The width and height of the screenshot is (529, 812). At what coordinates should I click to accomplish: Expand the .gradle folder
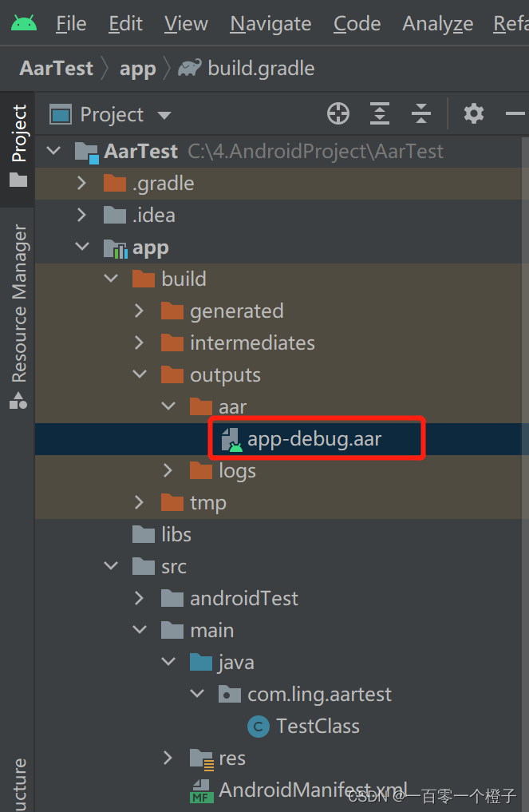tap(81, 184)
